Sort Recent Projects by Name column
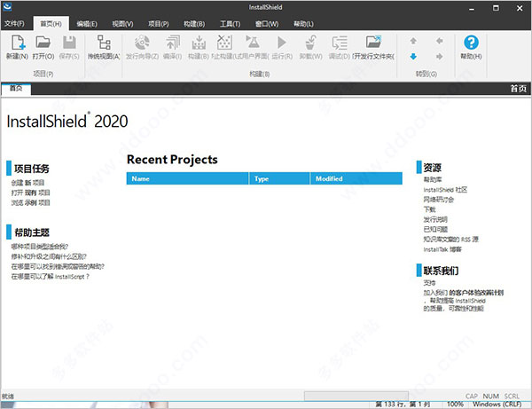This screenshot has width=532, height=409. tap(187, 178)
